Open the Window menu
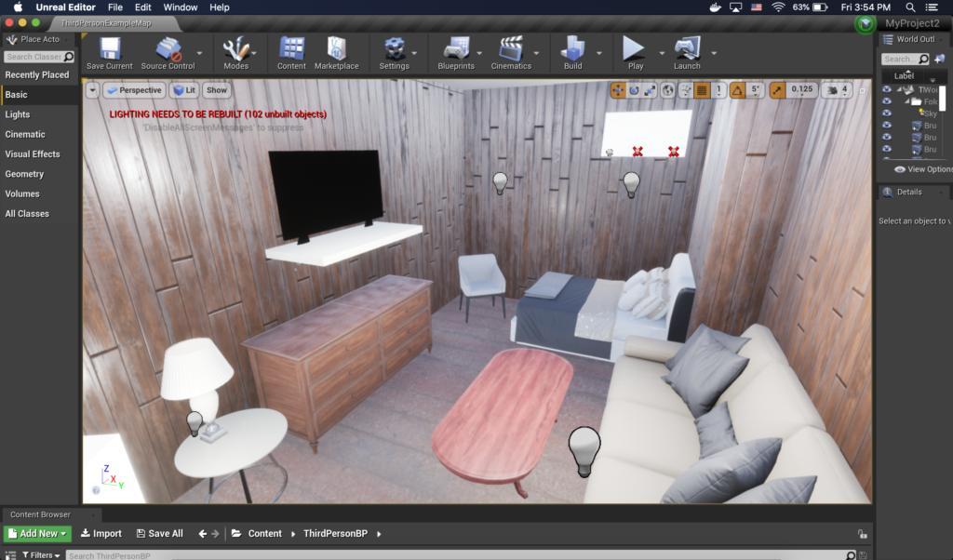This screenshot has height=560, width=953. [181, 7]
